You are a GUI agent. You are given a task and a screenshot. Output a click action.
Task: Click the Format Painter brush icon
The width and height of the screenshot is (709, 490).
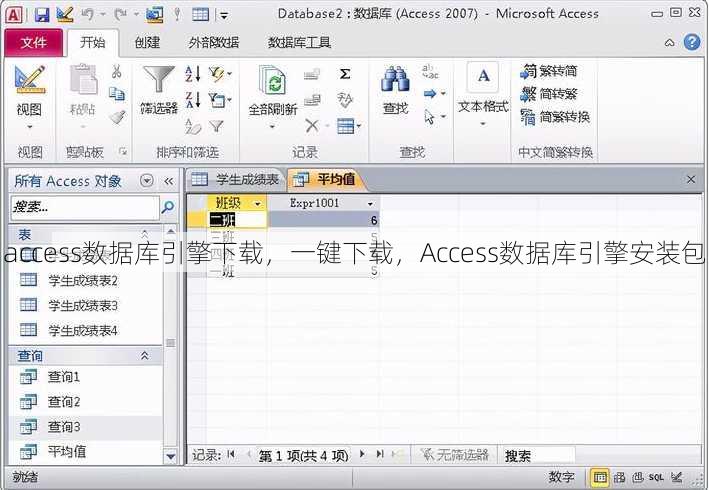point(117,117)
